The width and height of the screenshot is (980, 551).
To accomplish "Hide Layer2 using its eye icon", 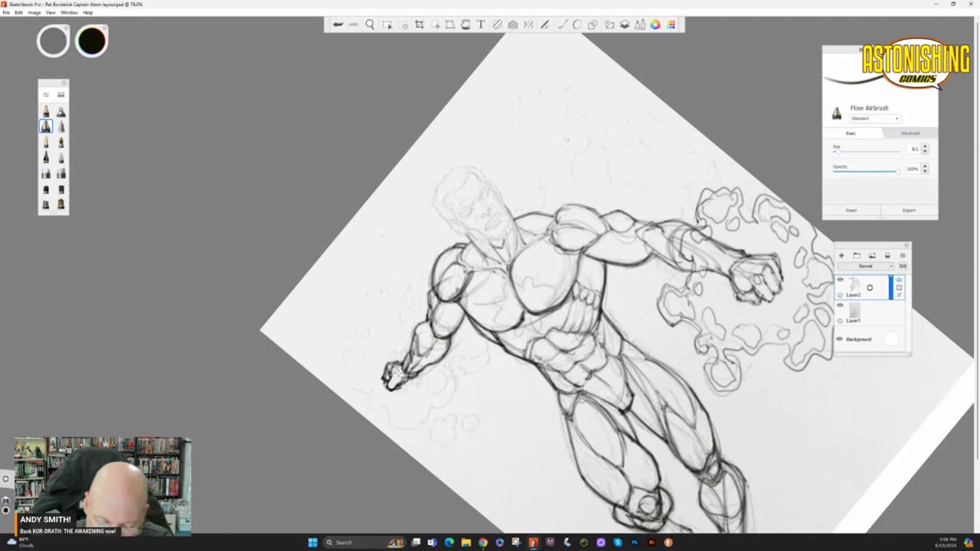I will (840, 279).
